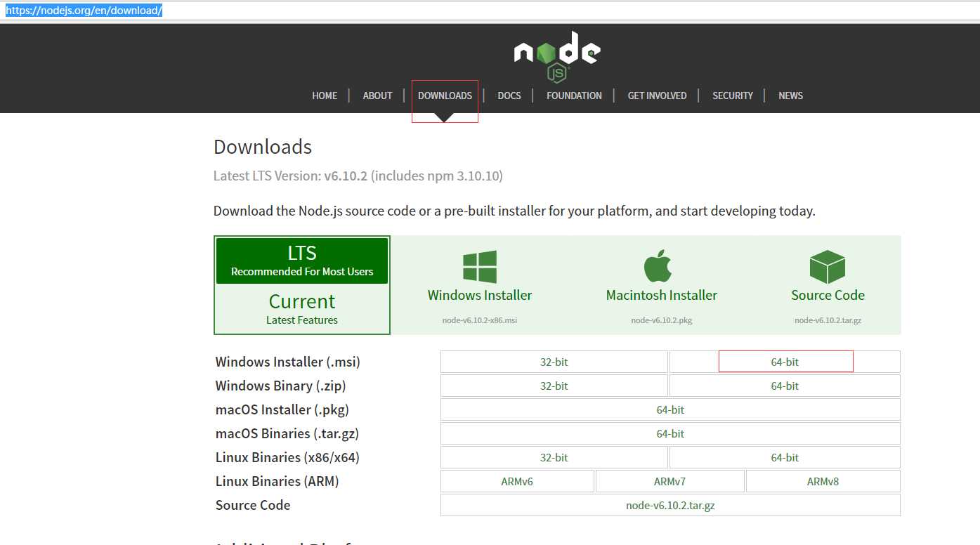Open the FOUNDATION nav item

pyautogui.click(x=574, y=96)
